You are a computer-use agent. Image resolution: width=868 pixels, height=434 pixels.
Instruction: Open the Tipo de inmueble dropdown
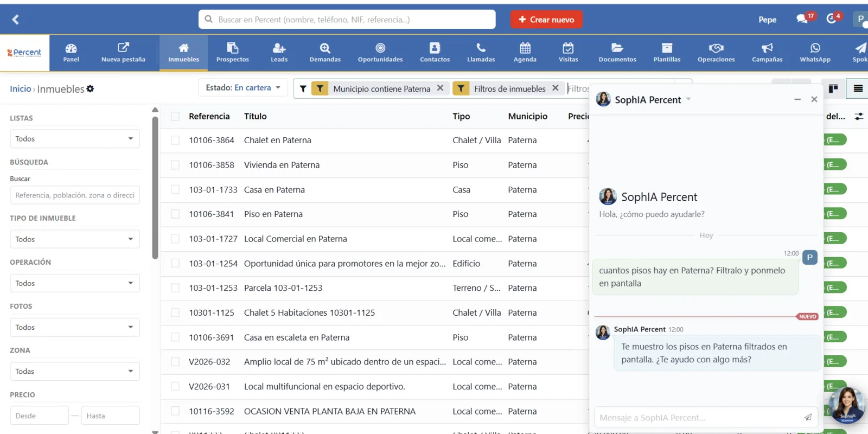[75, 239]
